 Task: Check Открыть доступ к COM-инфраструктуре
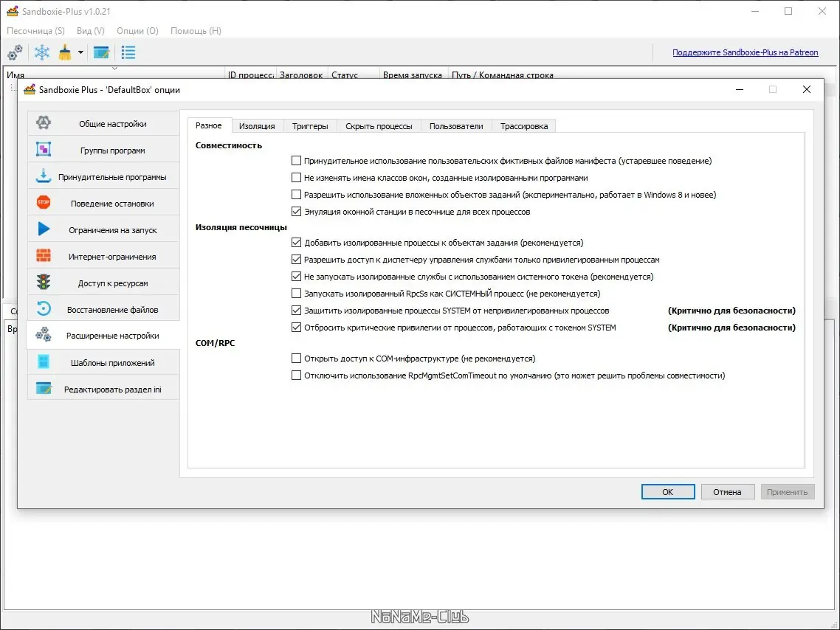pyautogui.click(x=296, y=358)
